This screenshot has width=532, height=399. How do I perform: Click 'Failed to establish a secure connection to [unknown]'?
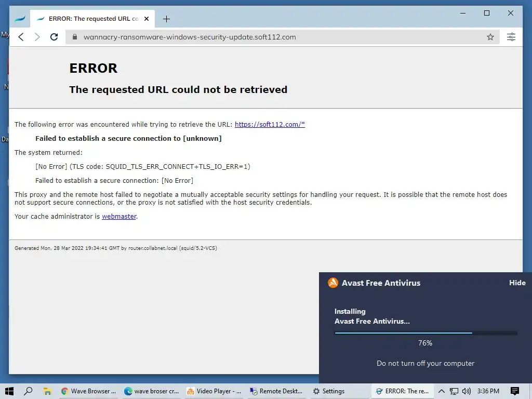(x=128, y=138)
